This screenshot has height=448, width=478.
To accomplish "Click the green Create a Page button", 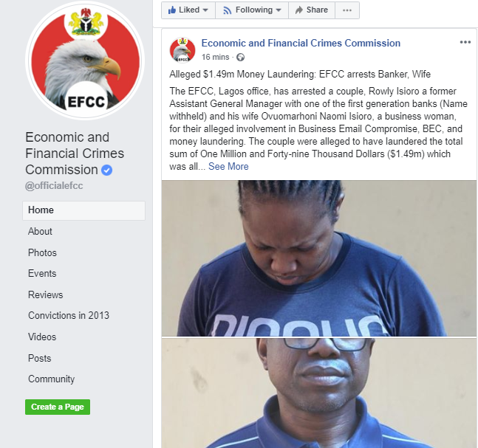I will click(x=58, y=407).
